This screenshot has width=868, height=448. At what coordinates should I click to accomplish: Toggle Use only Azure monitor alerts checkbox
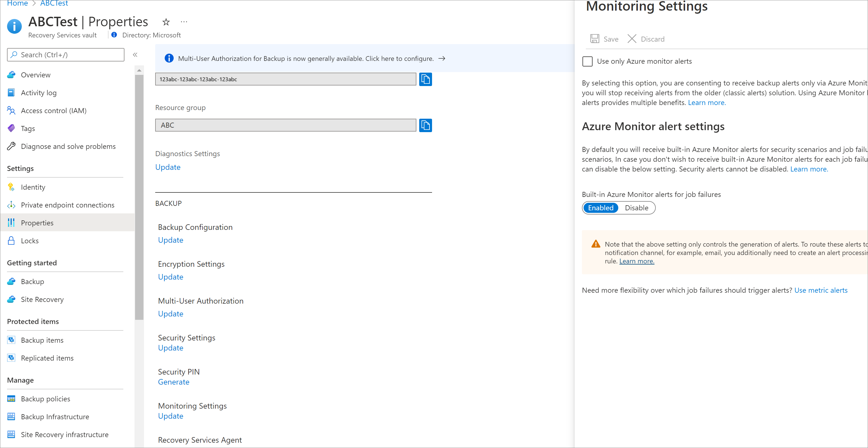pos(587,61)
